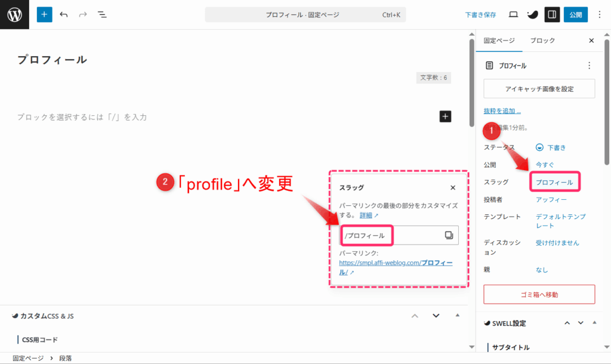Move SWELL設定 panel down
This screenshot has height=364, width=611.
point(581,323)
